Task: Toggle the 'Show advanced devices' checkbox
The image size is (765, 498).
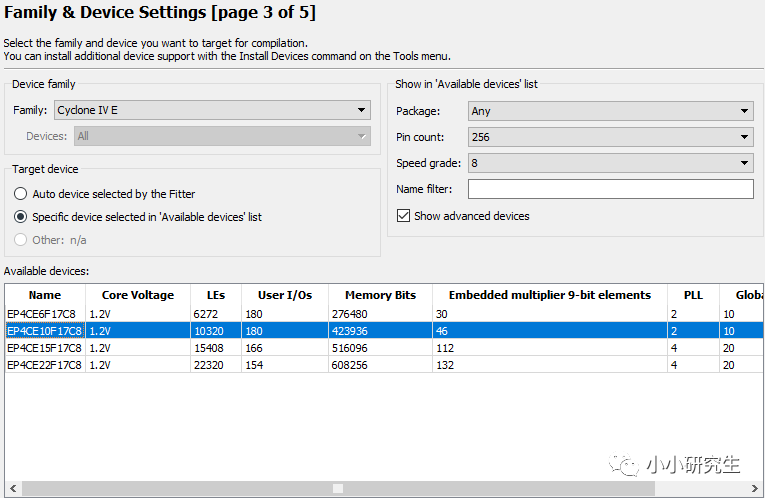Action: [404, 216]
